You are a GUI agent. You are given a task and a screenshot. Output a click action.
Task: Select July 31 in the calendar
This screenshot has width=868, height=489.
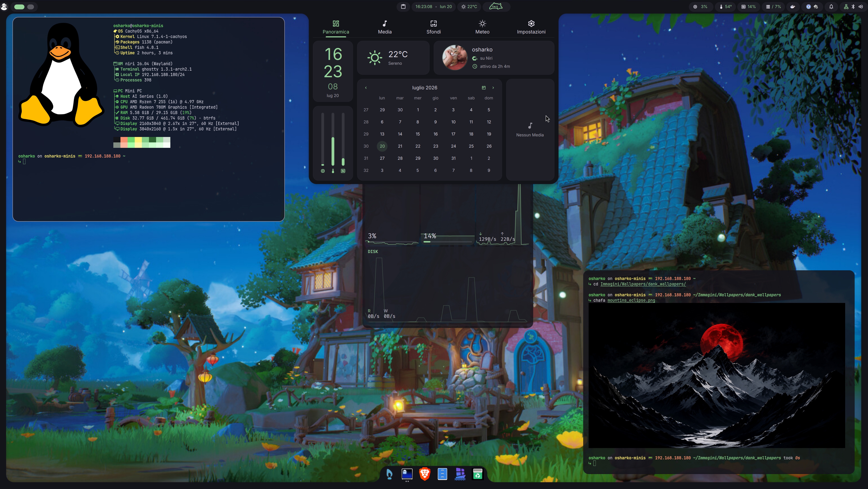coord(454,158)
